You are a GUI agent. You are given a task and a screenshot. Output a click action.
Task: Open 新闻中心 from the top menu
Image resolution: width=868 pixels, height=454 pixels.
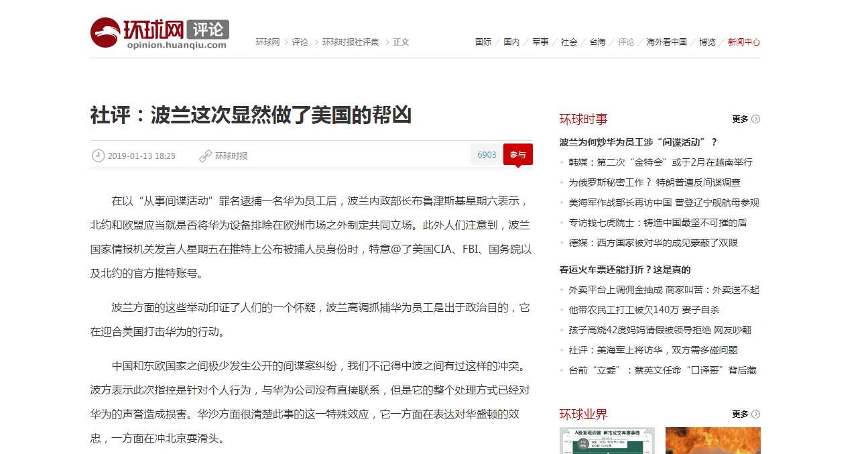point(743,42)
